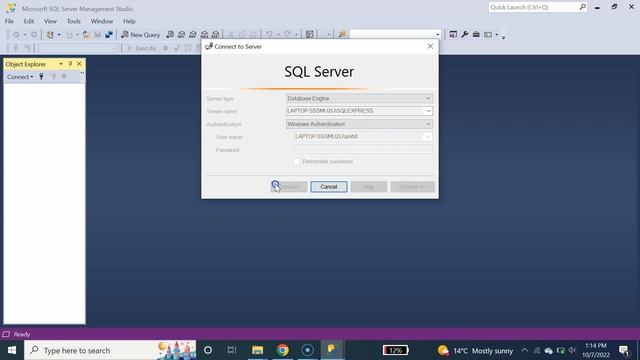The width and height of the screenshot is (640, 360).
Task: Open Google Chrome from the taskbar
Action: 282,350
